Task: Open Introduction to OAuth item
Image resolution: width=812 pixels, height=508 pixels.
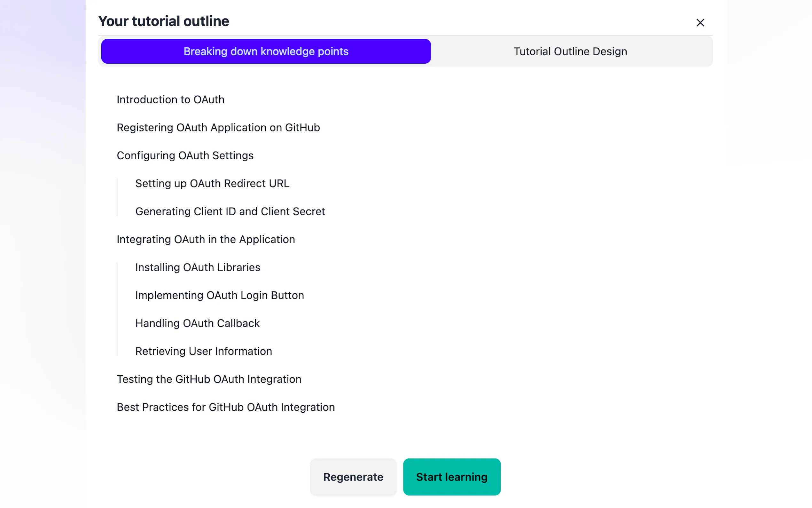Action: tap(170, 100)
